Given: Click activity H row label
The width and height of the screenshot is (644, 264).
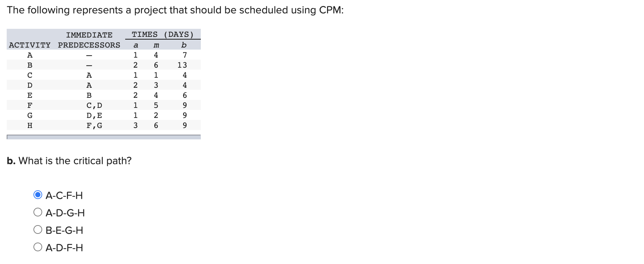Looking at the screenshot, I should (x=30, y=125).
